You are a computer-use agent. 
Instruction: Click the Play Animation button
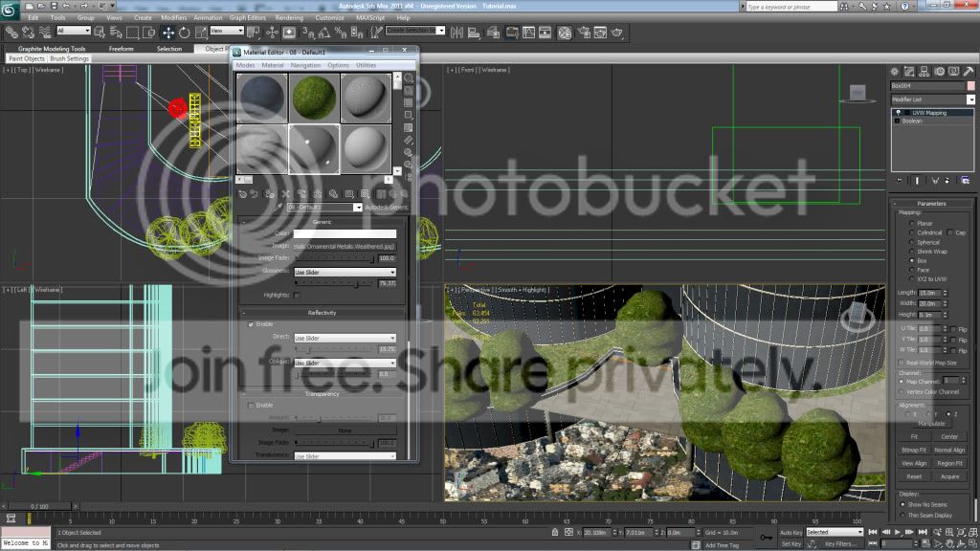click(x=898, y=532)
